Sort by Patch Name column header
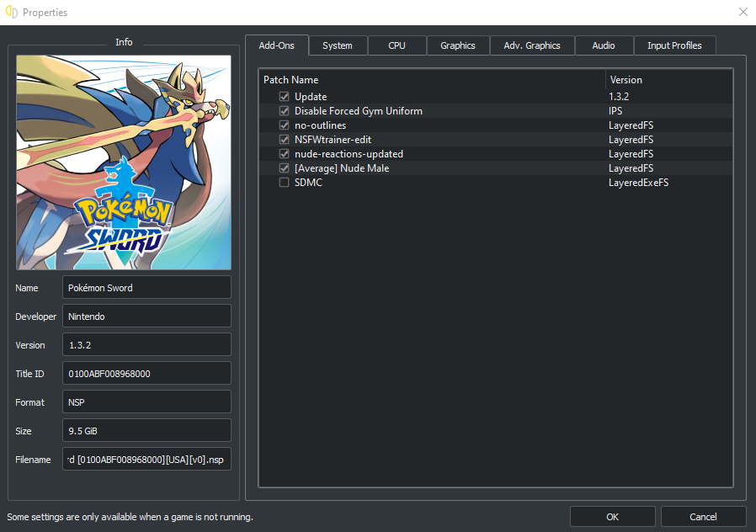This screenshot has width=756, height=532. 432,79
